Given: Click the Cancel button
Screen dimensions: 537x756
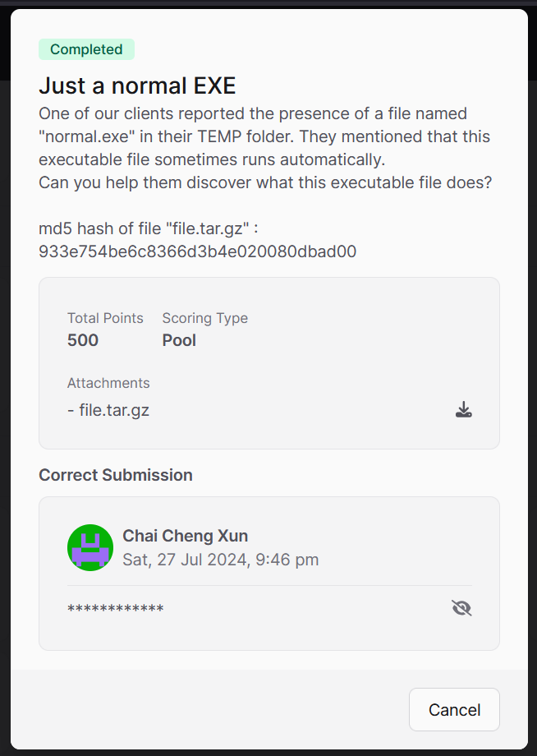Looking at the screenshot, I should [x=454, y=710].
